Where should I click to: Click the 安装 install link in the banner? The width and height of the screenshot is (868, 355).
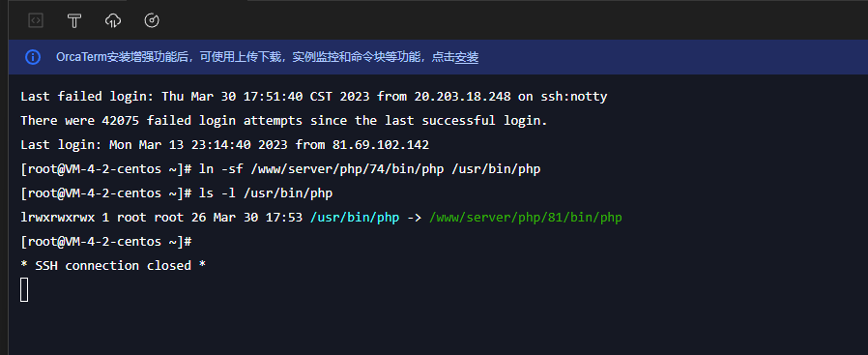(467, 57)
